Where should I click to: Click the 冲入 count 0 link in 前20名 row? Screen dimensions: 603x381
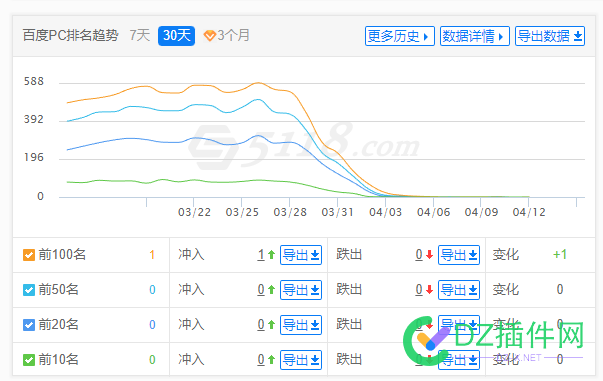coord(261,324)
